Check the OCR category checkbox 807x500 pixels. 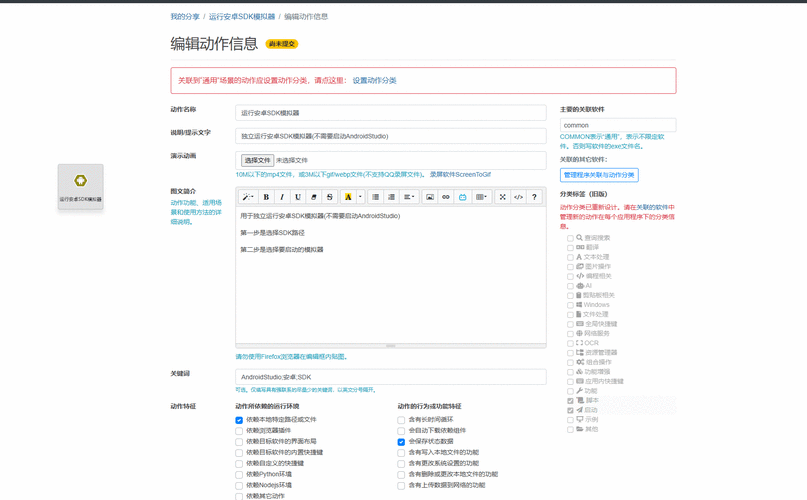pyautogui.click(x=570, y=343)
